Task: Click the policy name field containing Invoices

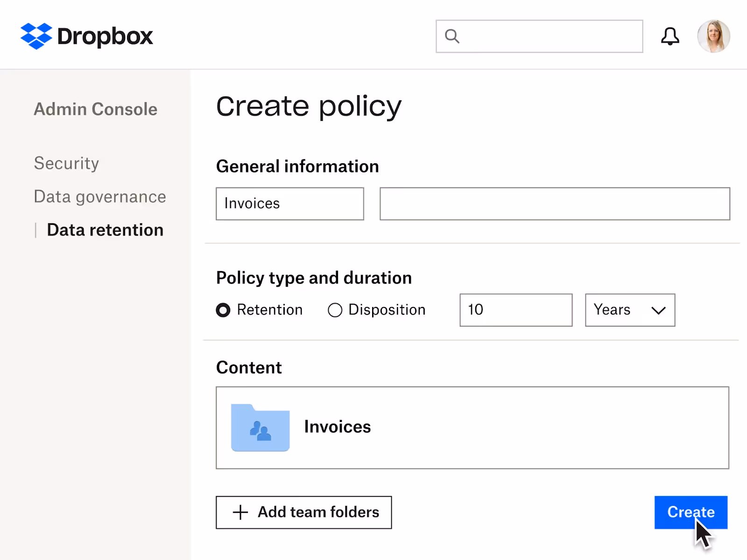Action: (x=289, y=203)
